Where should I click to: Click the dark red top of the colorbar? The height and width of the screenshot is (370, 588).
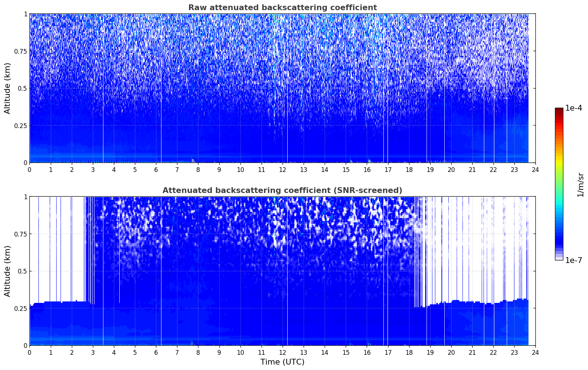[x=559, y=110]
